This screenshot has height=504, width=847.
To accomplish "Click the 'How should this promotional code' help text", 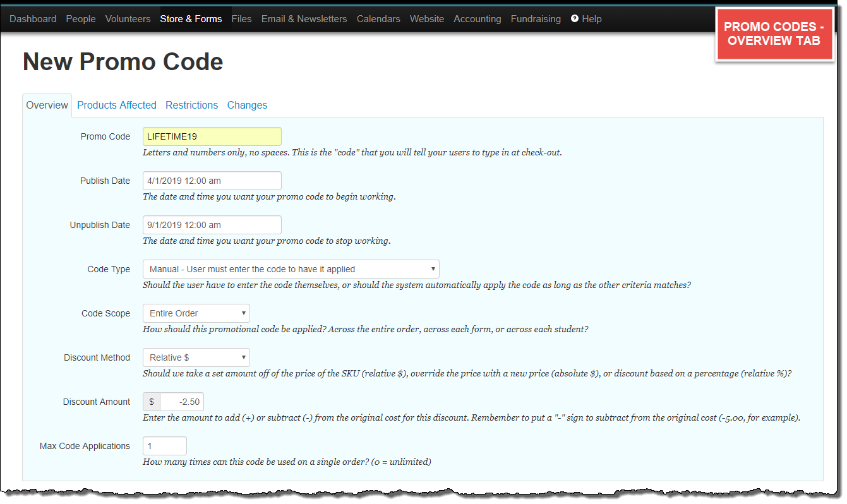I will (x=366, y=329).
